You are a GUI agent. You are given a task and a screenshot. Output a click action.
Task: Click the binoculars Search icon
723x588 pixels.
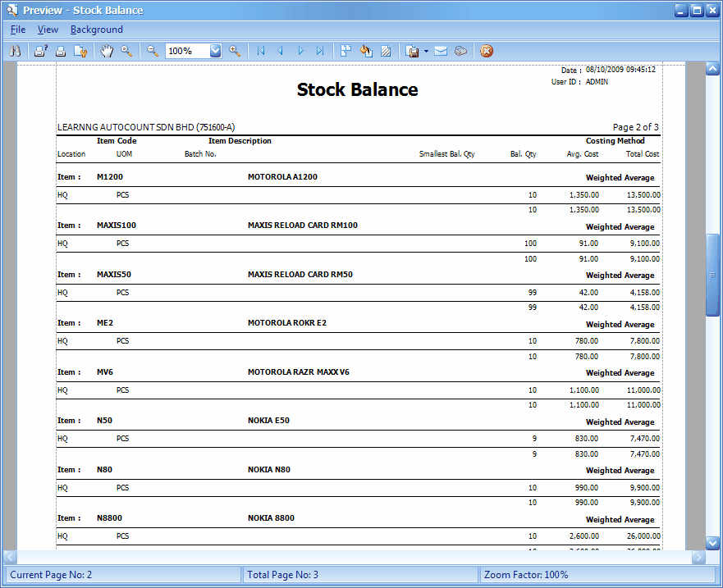point(15,51)
